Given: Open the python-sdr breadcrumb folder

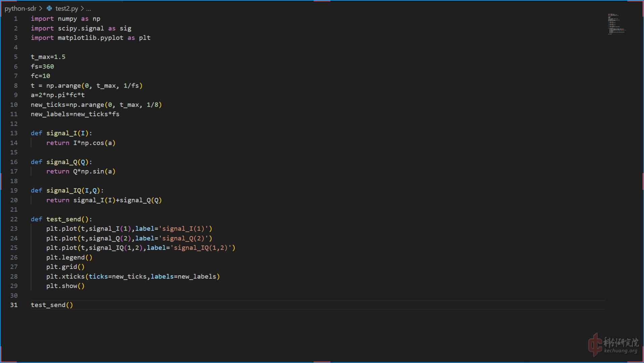Looking at the screenshot, I should point(20,8).
